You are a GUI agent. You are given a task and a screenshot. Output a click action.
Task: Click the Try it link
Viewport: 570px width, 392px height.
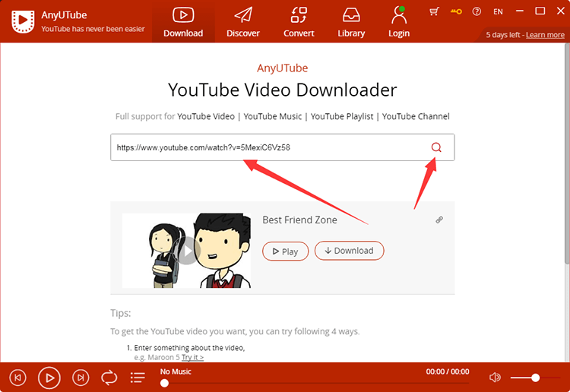point(192,357)
